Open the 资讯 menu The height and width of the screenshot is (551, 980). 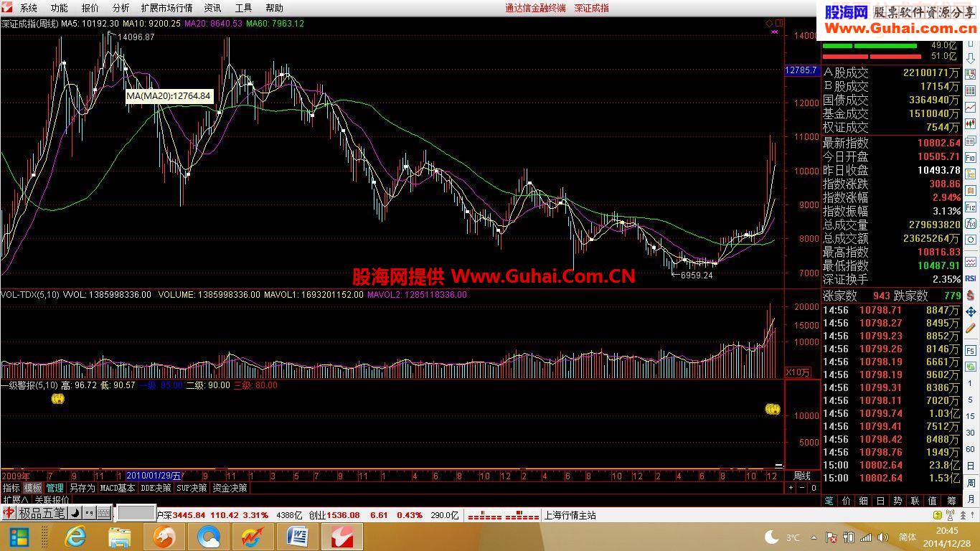pyautogui.click(x=213, y=8)
